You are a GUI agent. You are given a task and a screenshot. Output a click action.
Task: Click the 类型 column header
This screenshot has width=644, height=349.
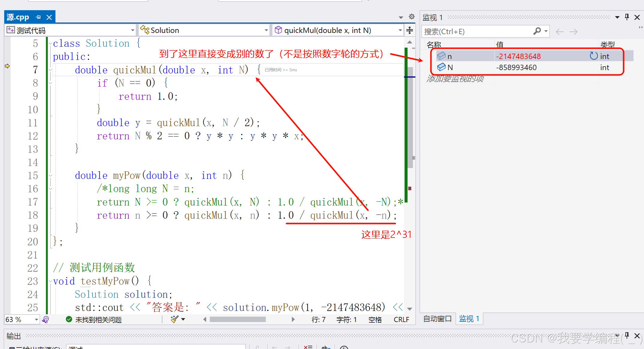pos(607,45)
